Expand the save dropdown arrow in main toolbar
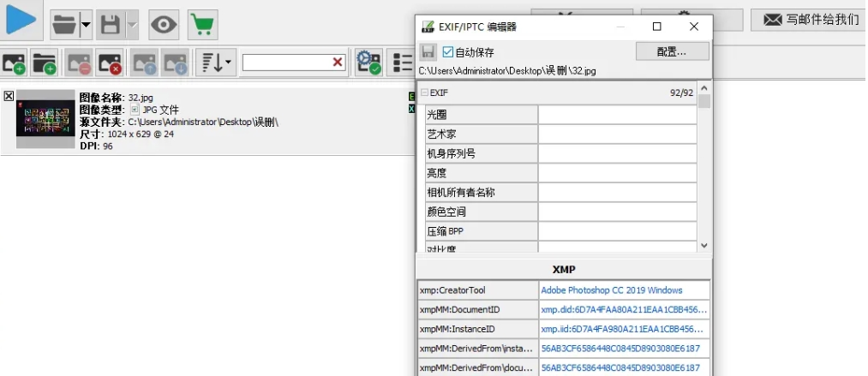Viewport: 868px width, 376px height. (132, 25)
